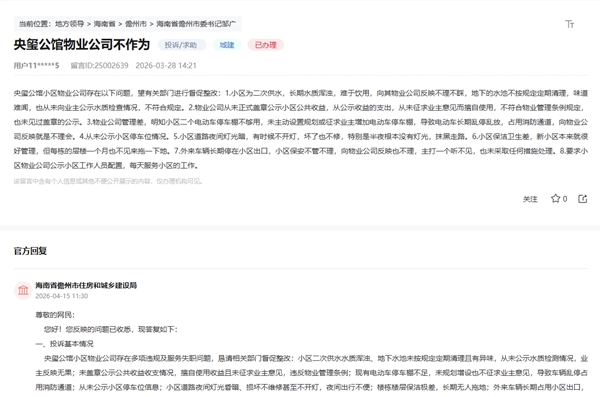The image size is (600, 397).
Task: Click the share icon beside the star
Action: [582, 199]
